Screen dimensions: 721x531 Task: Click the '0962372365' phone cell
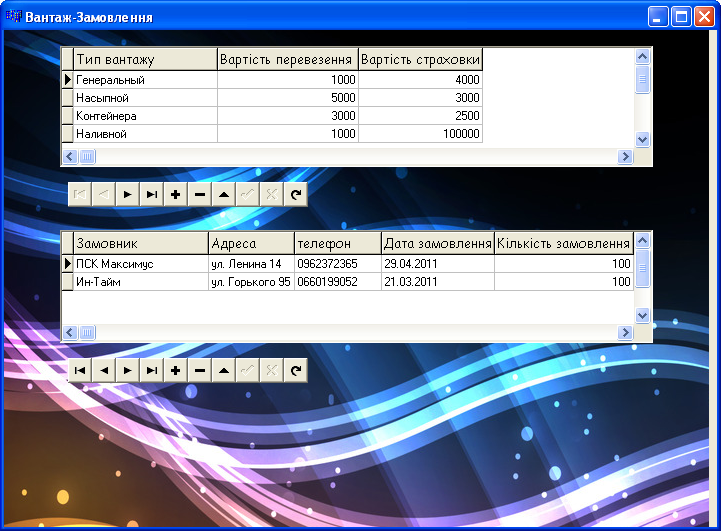click(x=337, y=264)
